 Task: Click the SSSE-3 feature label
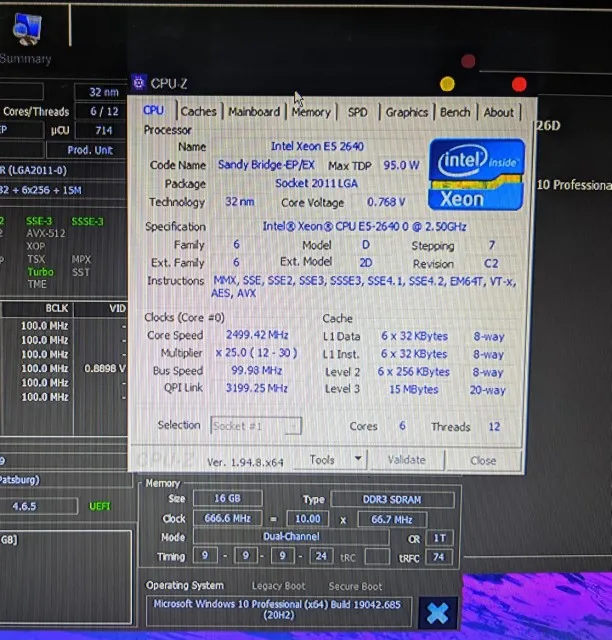pos(87,221)
